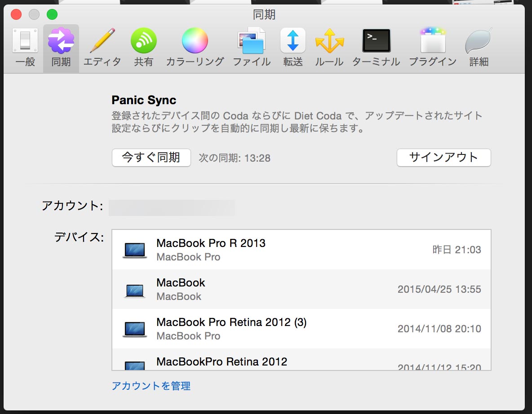The width and height of the screenshot is (532, 414).
Task: Open the 共有 sharing preferences
Action: [x=143, y=48]
